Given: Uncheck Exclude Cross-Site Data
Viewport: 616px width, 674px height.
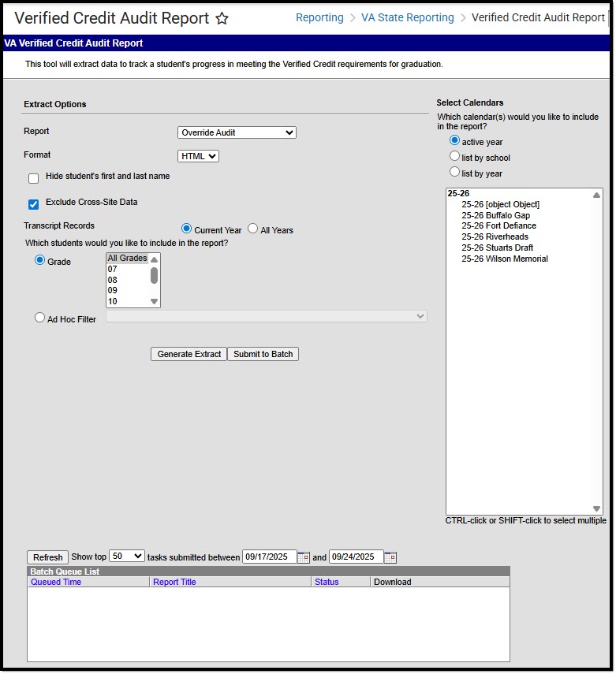Looking at the screenshot, I should coord(34,204).
